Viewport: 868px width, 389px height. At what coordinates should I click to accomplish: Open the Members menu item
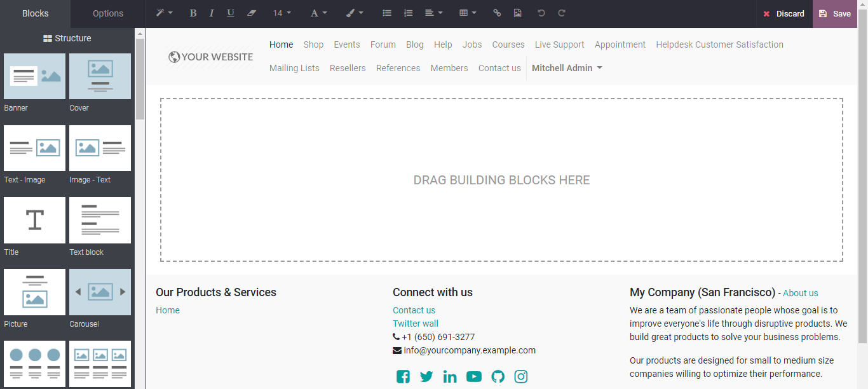[449, 68]
